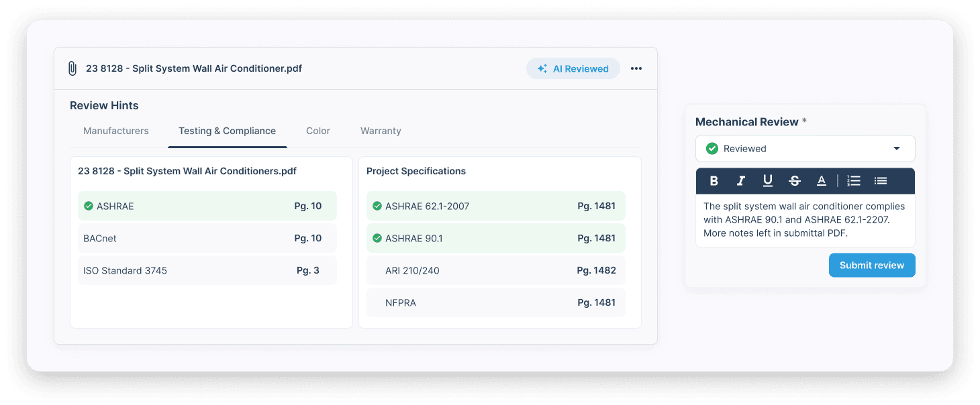Click the sparkle icon on AI Reviewed badge
Image resolution: width=980 pixels, height=405 pixels.
tap(542, 68)
